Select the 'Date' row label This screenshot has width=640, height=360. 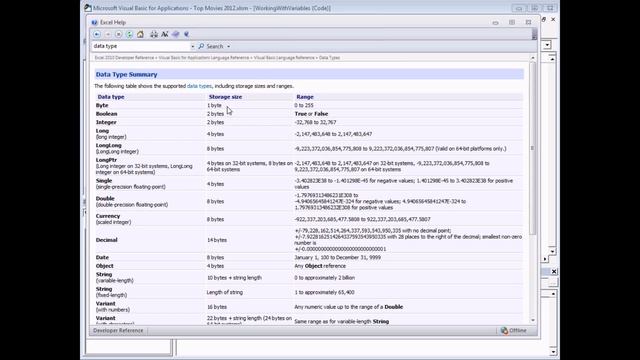102,258
